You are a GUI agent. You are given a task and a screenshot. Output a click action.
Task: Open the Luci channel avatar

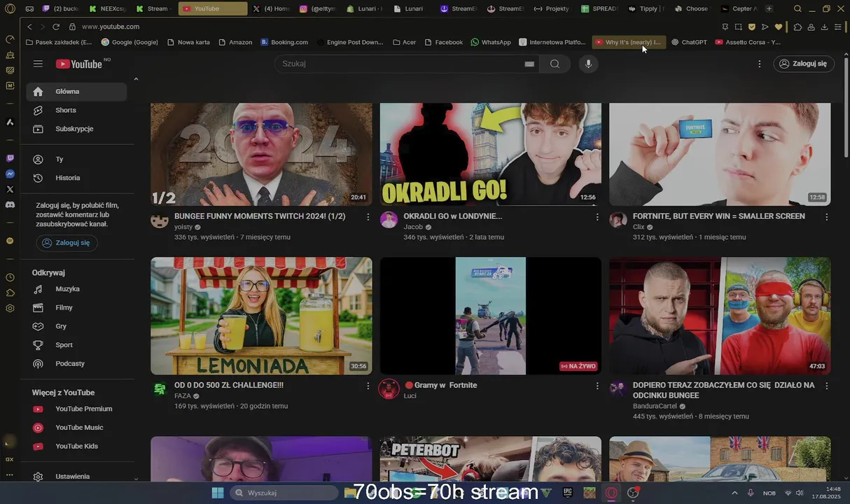389,389
